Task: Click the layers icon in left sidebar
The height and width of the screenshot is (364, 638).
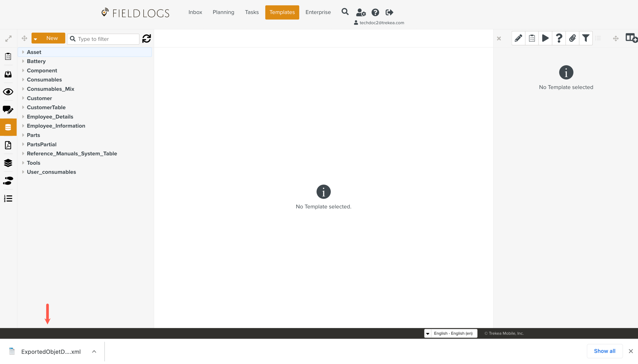Action: [8, 163]
